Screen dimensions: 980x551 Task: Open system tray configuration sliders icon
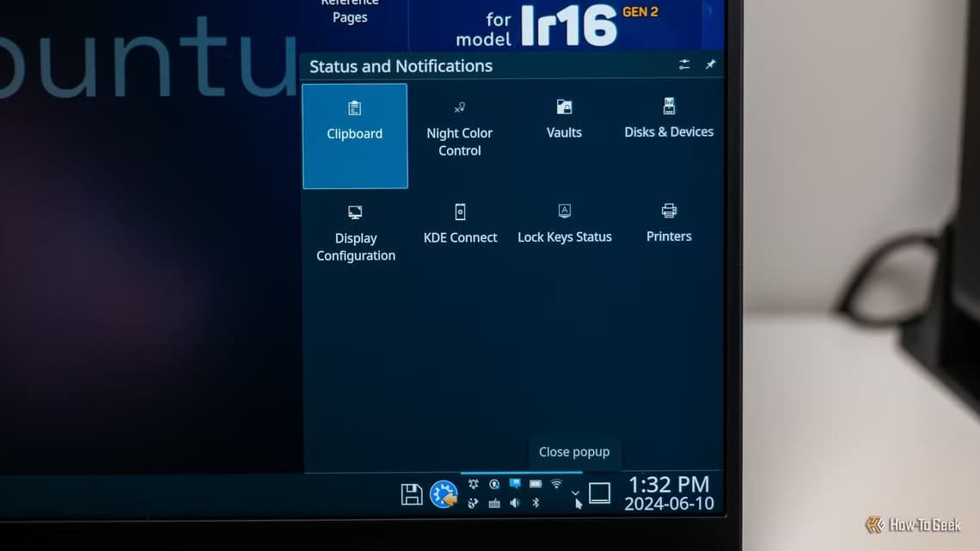684,64
